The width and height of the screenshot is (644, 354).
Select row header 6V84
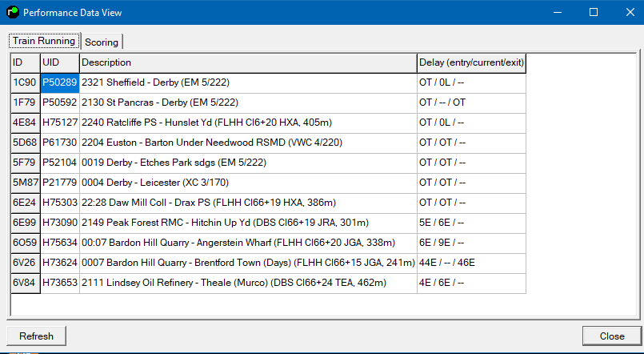(25, 283)
